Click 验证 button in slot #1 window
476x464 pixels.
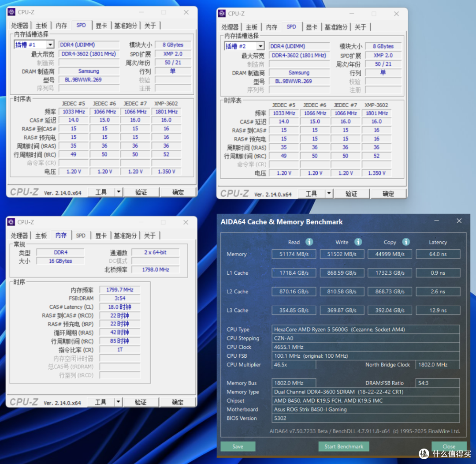pyautogui.click(x=141, y=192)
